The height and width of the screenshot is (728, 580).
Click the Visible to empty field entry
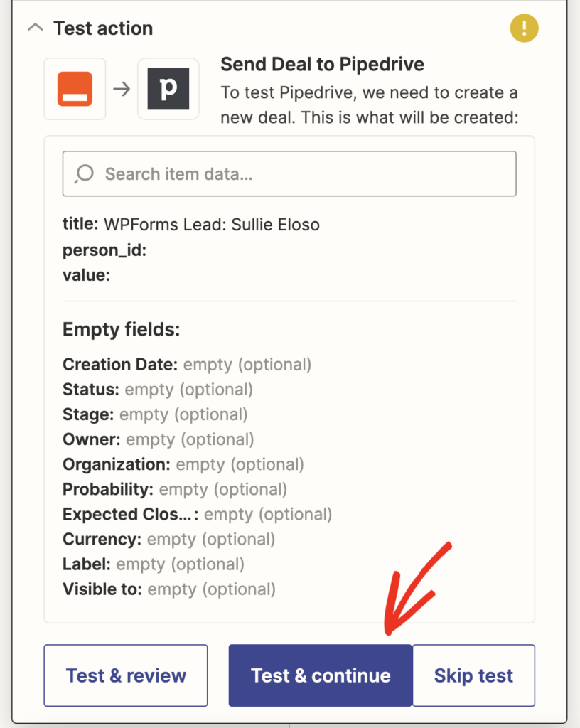[166, 589]
